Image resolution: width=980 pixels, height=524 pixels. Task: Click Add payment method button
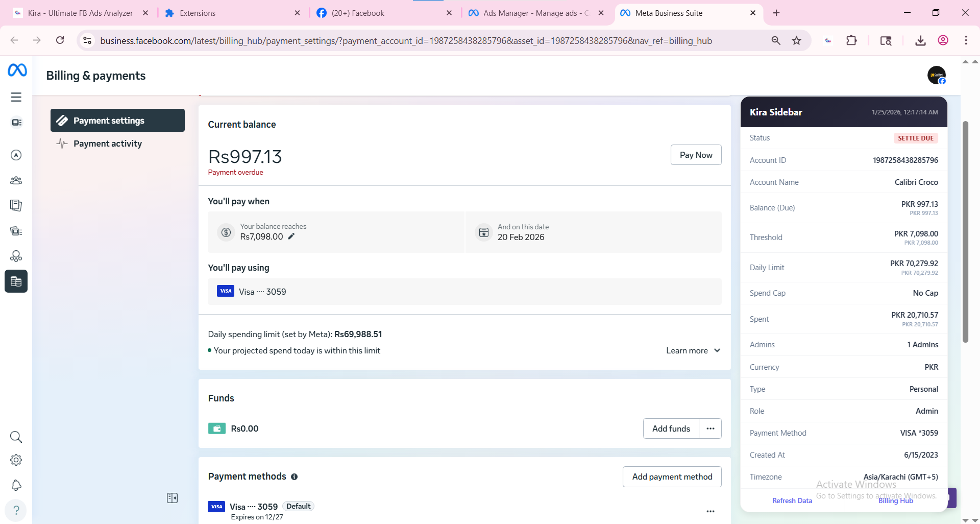click(x=672, y=477)
